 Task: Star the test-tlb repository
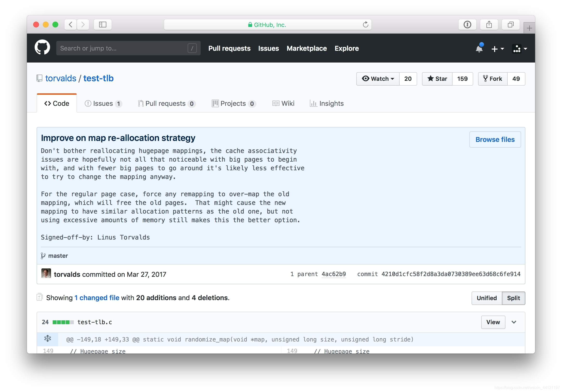point(437,79)
